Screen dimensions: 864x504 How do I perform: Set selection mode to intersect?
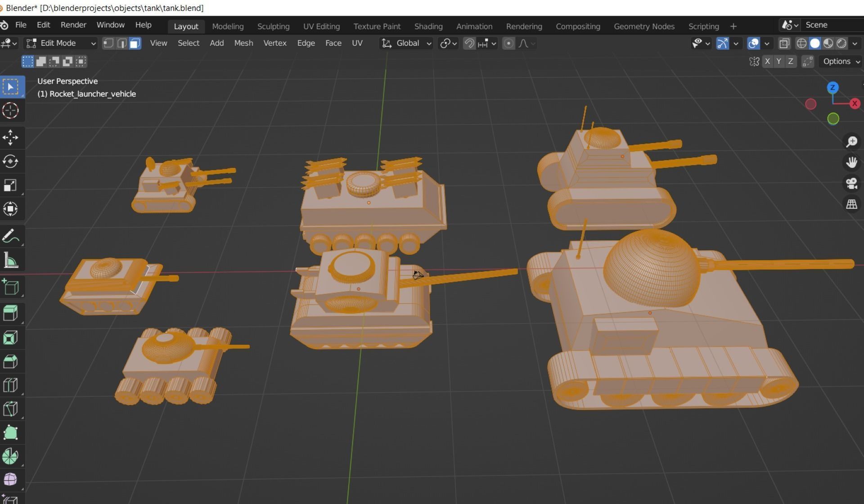tap(81, 61)
